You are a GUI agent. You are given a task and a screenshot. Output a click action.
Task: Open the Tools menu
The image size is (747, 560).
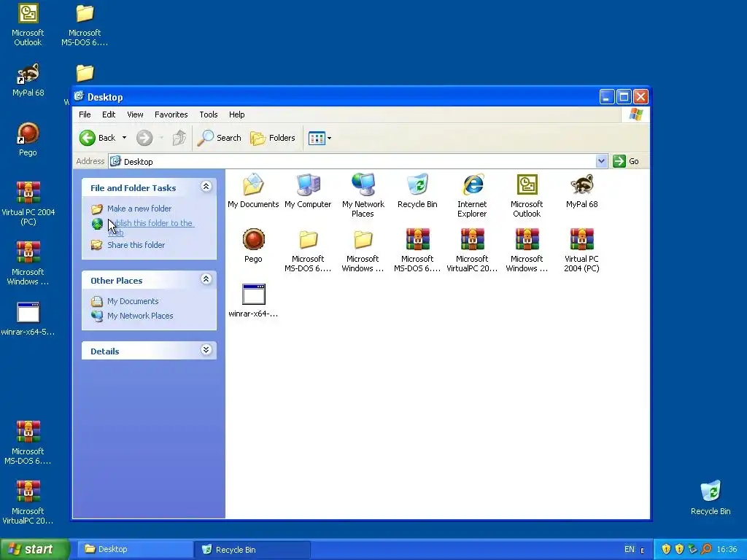pos(208,114)
